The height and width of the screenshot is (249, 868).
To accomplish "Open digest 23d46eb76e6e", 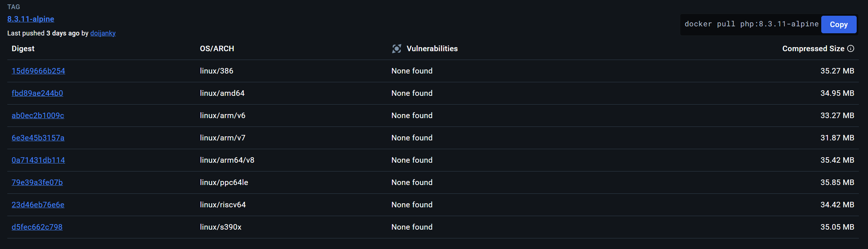I will (38, 205).
